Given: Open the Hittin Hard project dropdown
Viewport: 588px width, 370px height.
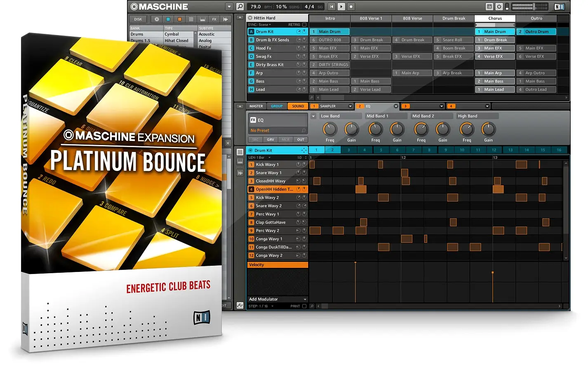Looking at the screenshot, I should (250, 18).
